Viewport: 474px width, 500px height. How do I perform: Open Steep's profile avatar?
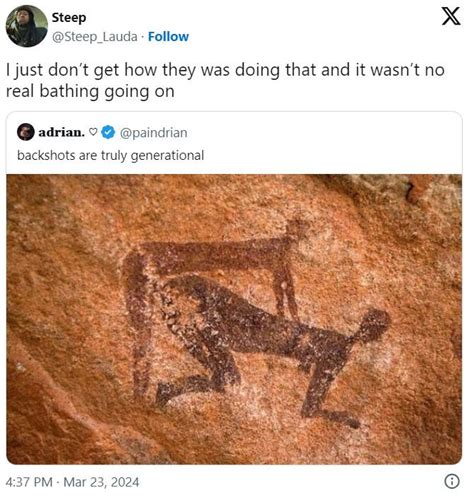coord(27,26)
